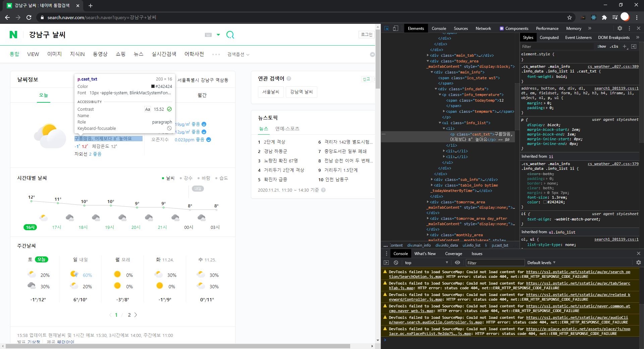This screenshot has height=349, width=644.
Task: Select the 날씨 hourly weather option
Action: tap(168, 178)
